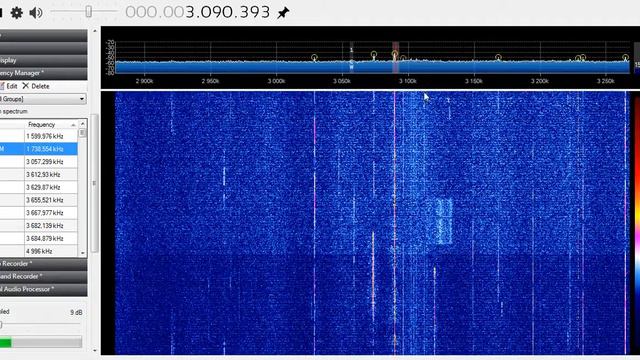Image resolution: width=640 pixels, height=360 pixels.
Task: Click frequency list scrollbar down arrow
Action: 82,253
